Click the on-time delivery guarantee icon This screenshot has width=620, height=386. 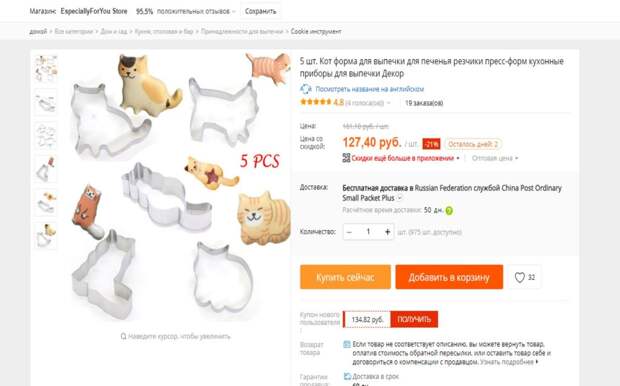tap(347, 376)
